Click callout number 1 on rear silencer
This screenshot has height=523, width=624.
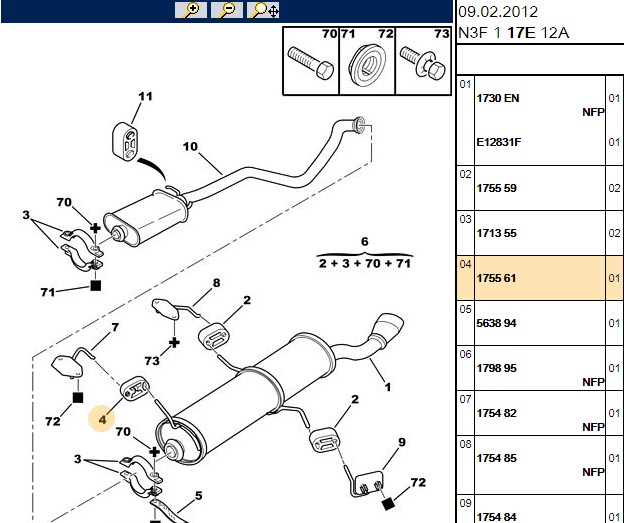(387, 386)
